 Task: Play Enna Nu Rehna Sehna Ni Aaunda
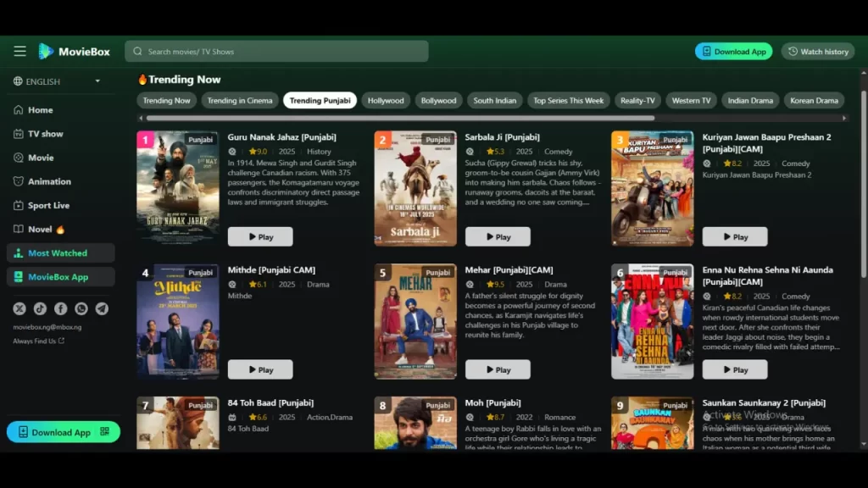pyautogui.click(x=735, y=369)
